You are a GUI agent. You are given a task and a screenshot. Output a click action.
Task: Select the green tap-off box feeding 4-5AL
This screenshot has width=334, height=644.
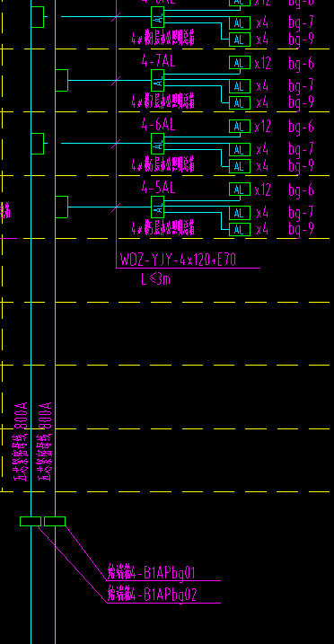point(62,207)
